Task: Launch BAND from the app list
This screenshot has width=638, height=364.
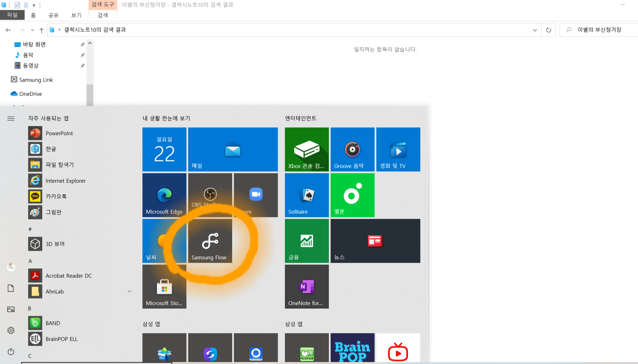Action: (80, 323)
